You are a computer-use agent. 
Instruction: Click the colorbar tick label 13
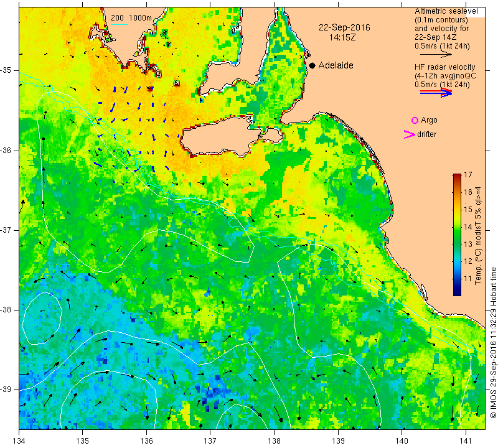468,244
